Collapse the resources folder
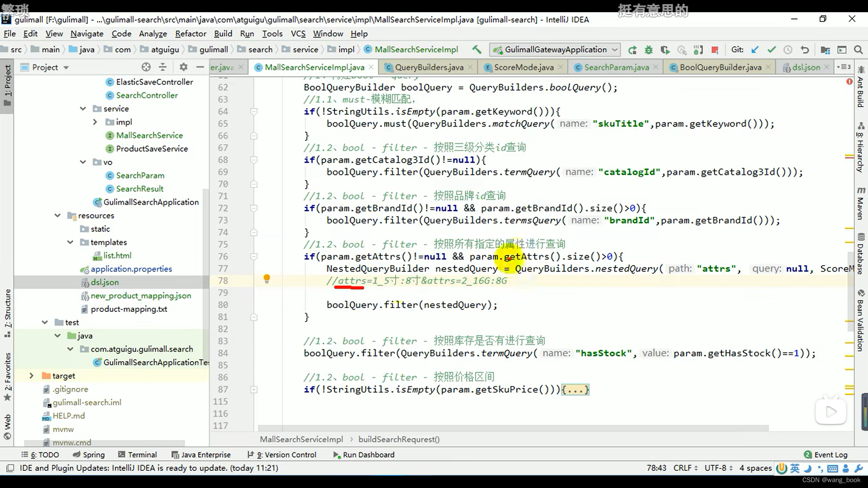 click(x=57, y=216)
